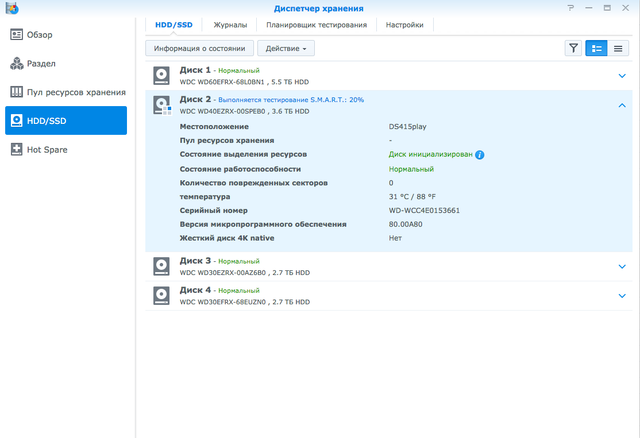Go to Пул ресурсов хранения
Screen dimensions: 640x438
tap(66, 92)
